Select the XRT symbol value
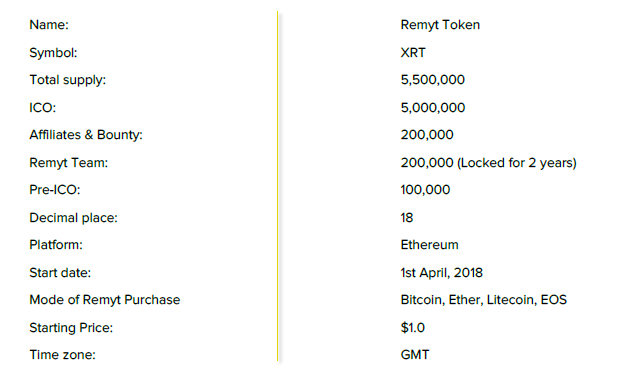624x379 pixels. [x=413, y=53]
